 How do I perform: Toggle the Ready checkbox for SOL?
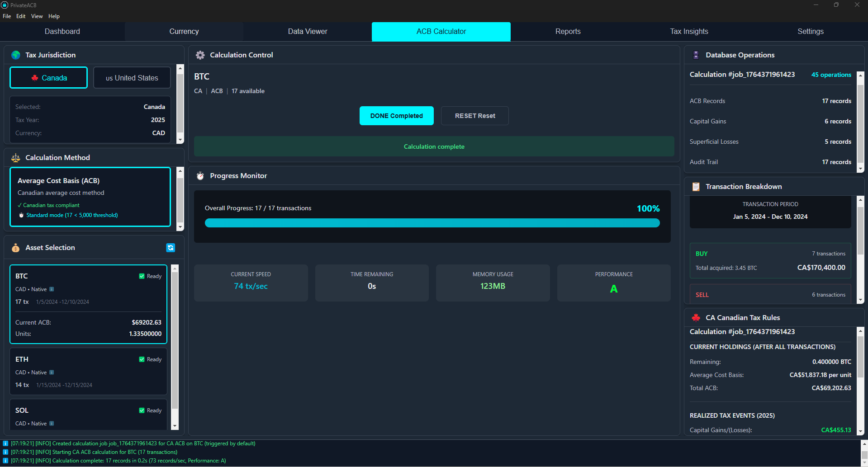coord(141,410)
